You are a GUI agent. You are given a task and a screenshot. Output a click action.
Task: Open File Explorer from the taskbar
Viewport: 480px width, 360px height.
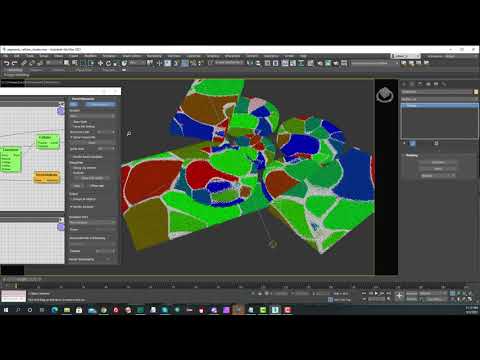click(x=67, y=310)
